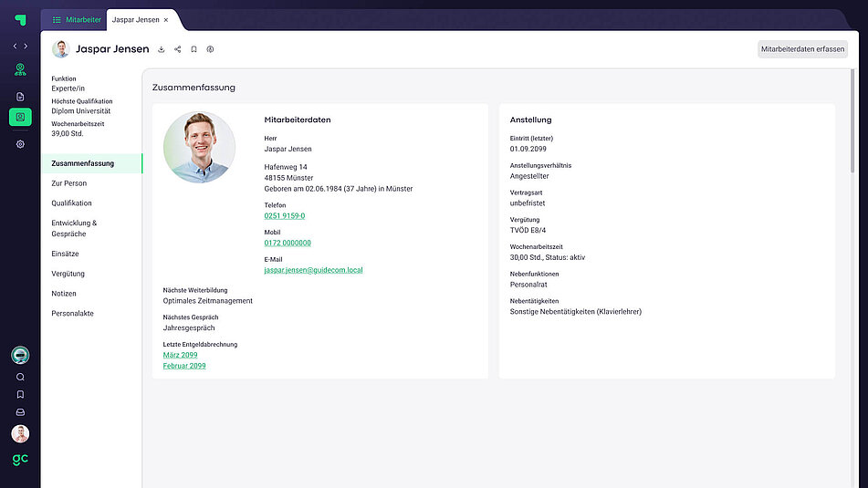Click the back navigation arrow in sidebar

click(15, 46)
